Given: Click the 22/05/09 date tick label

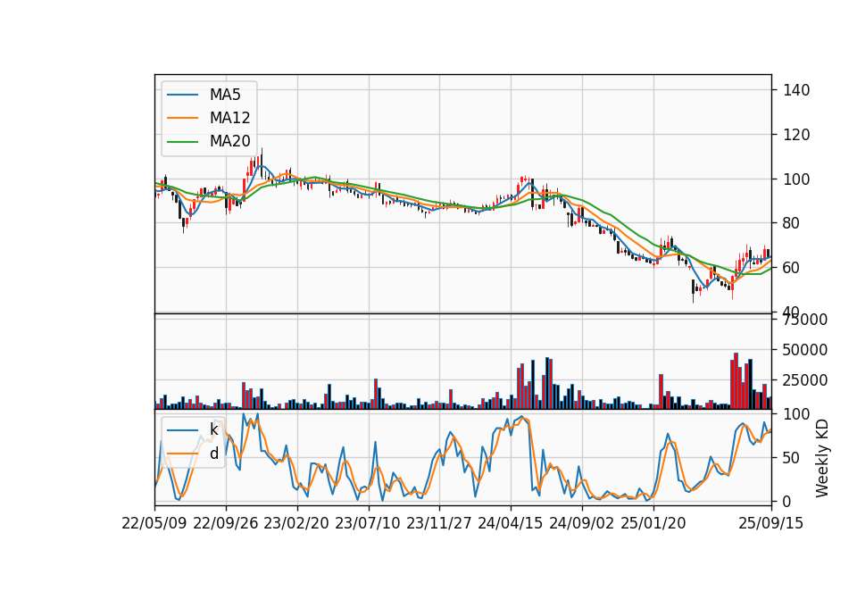Looking at the screenshot, I should coord(154,523).
